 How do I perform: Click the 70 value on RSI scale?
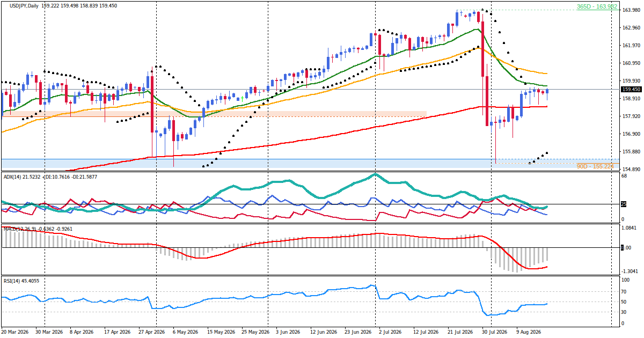pyautogui.click(x=624, y=292)
